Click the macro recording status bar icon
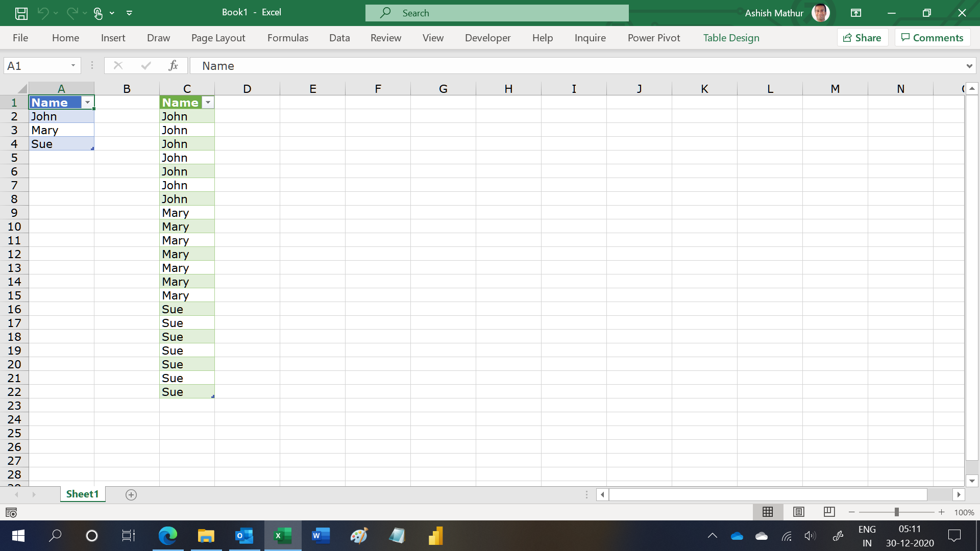Viewport: 980px width, 551px height. pos(11,512)
